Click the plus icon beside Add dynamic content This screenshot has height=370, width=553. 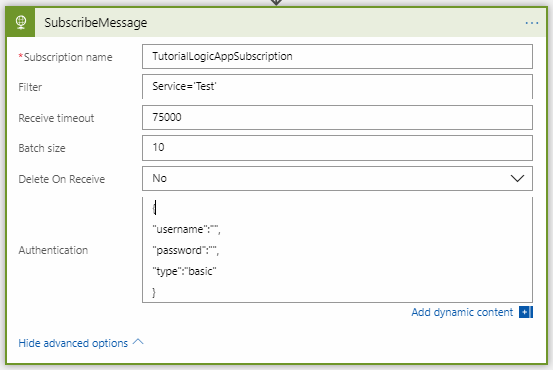[x=525, y=312]
